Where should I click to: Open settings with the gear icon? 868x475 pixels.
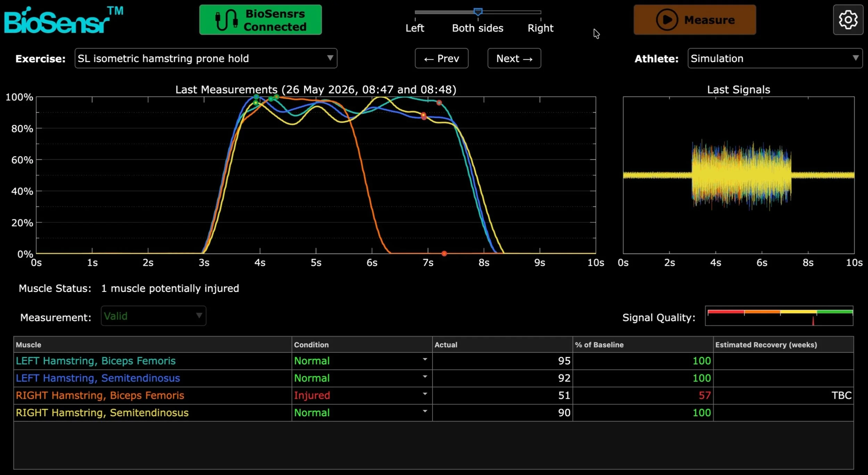[x=848, y=20]
